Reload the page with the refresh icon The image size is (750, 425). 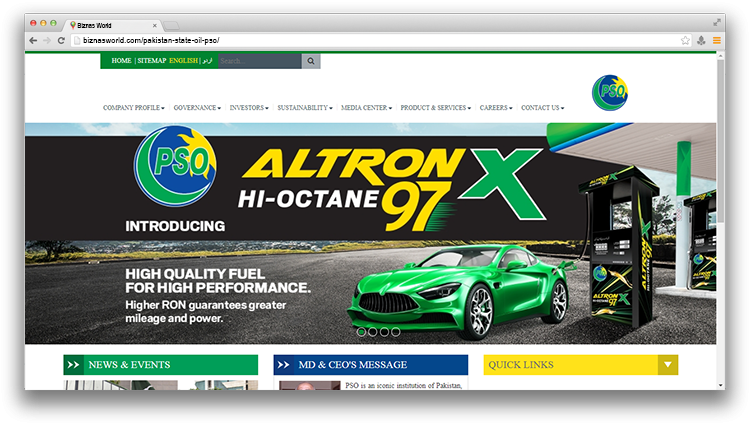point(61,41)
